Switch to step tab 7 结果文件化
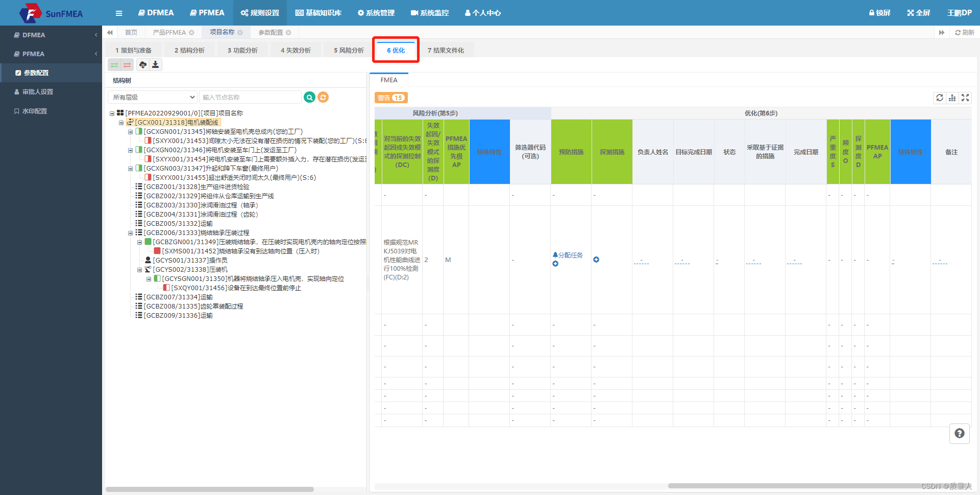Screen dimensions: 980x495 [446, 50]
